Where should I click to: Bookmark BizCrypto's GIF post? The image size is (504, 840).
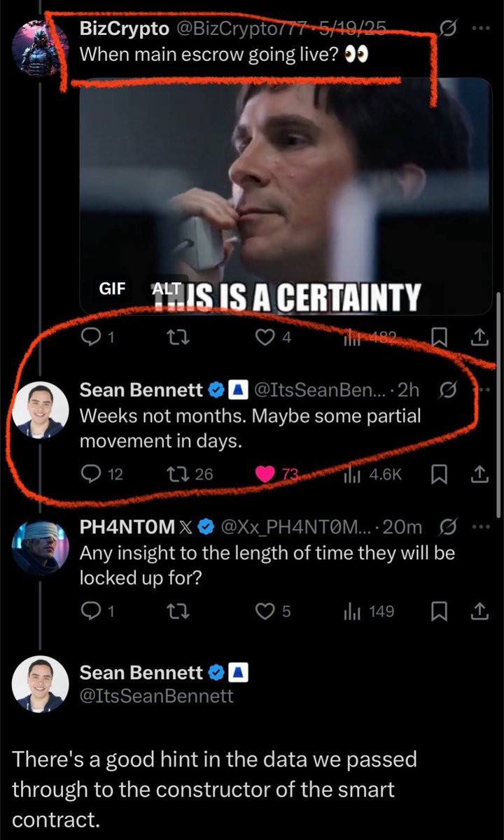point(439,338)
